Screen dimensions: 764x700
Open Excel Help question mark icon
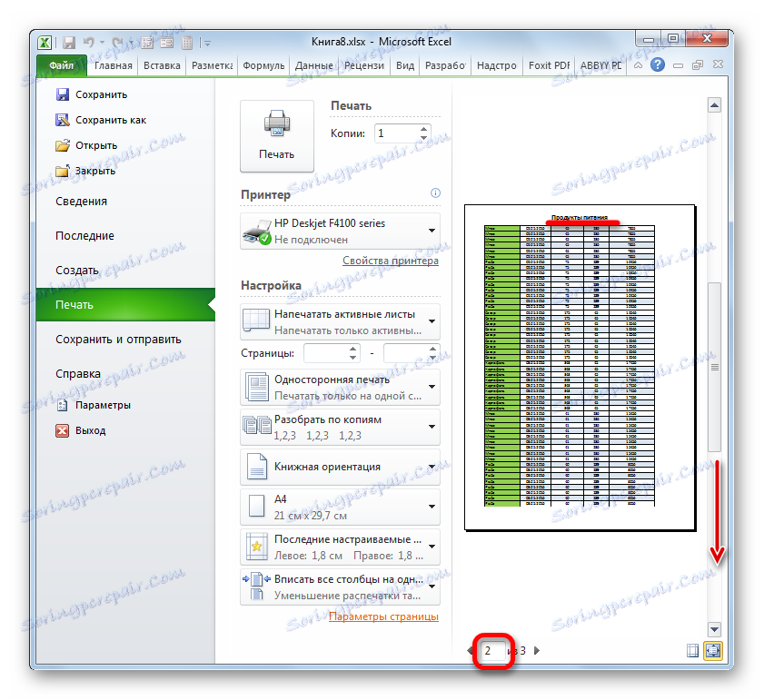pyautogui.click(x=658, y=64)
